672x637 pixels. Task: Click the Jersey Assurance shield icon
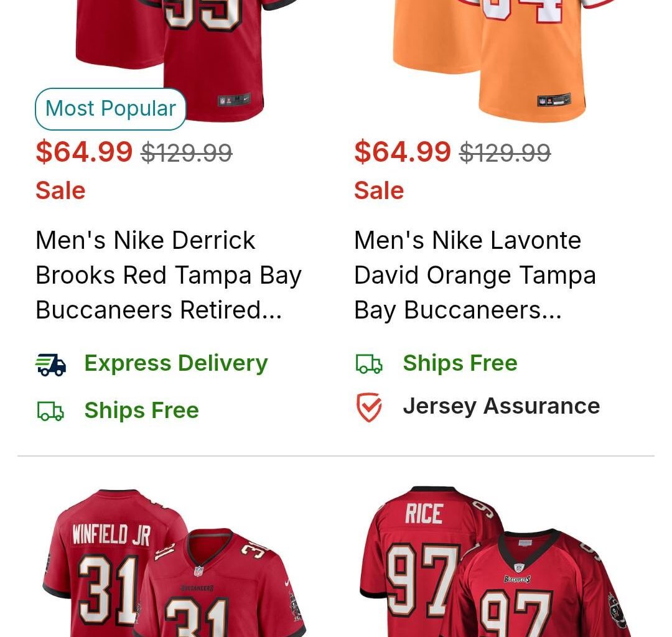pos(369,406)
